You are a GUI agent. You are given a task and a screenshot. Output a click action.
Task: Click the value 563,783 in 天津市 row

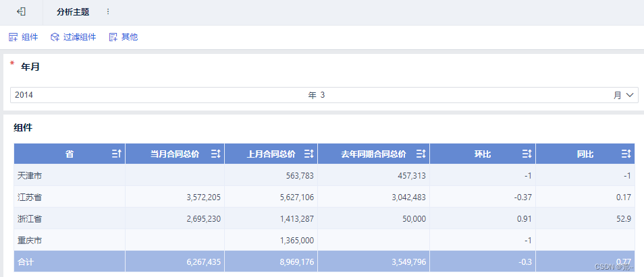(300, 176)
